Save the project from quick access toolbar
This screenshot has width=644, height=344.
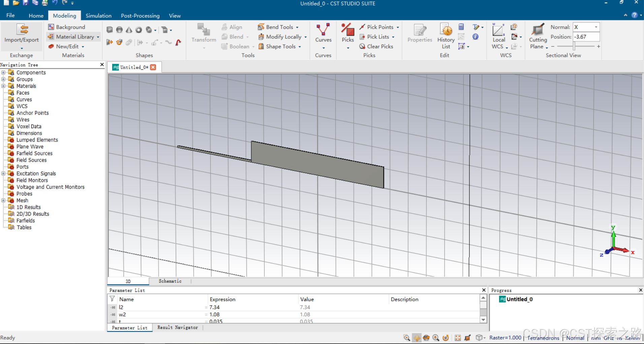pos(26,3)
